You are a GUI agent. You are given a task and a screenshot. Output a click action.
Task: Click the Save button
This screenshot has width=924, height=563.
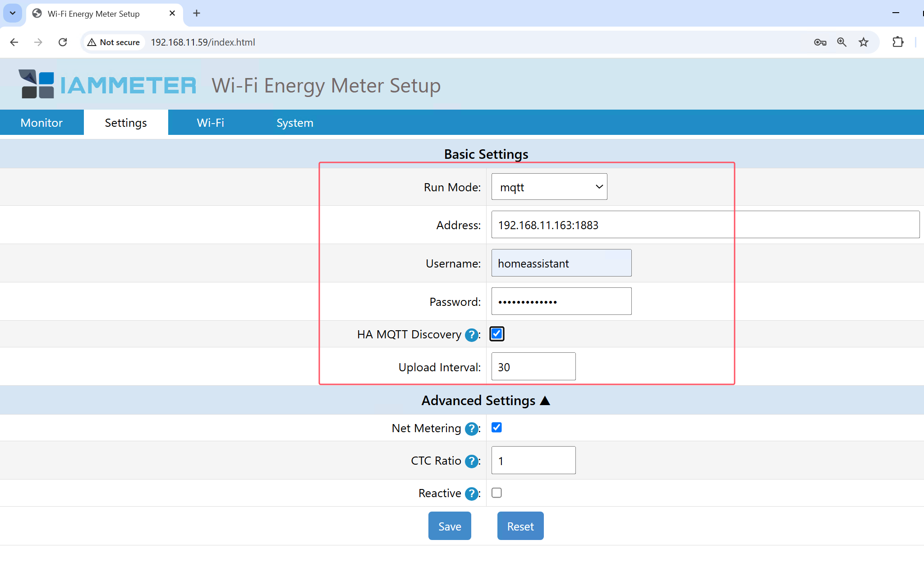click(450, 526)
